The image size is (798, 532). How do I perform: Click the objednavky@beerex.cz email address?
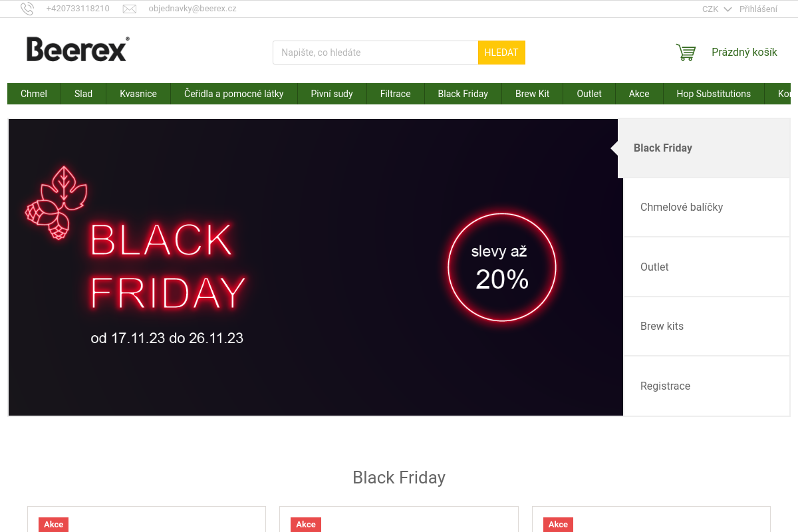[192, 9]
